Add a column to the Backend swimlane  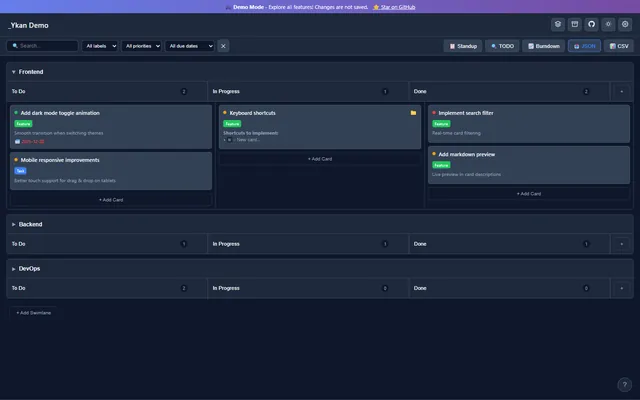coord(622,244)
